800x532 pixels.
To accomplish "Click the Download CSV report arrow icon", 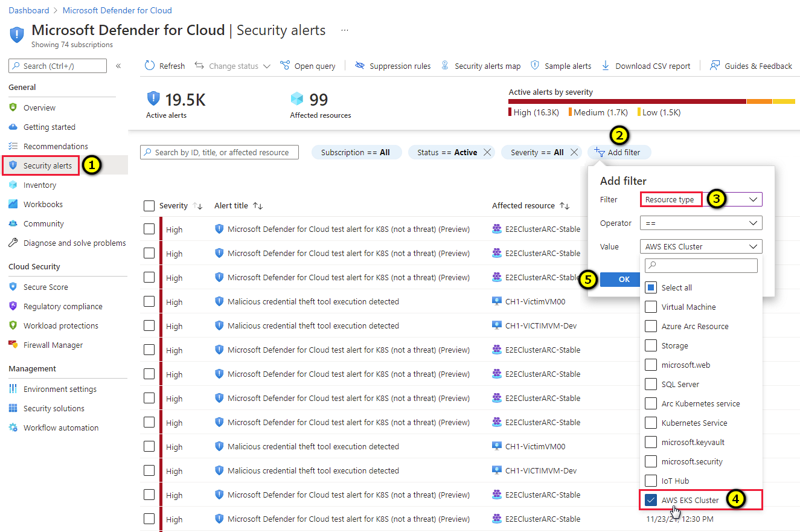I will click(x=606, y=66).
